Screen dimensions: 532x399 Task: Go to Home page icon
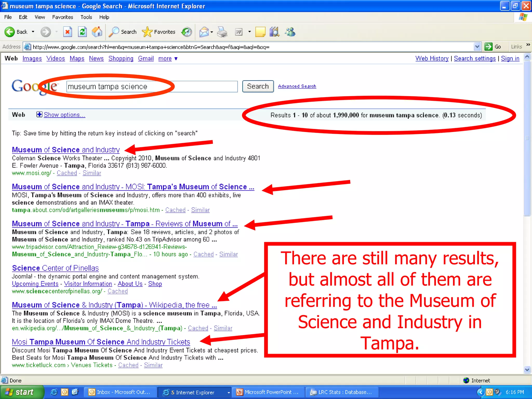click(97, 32)
